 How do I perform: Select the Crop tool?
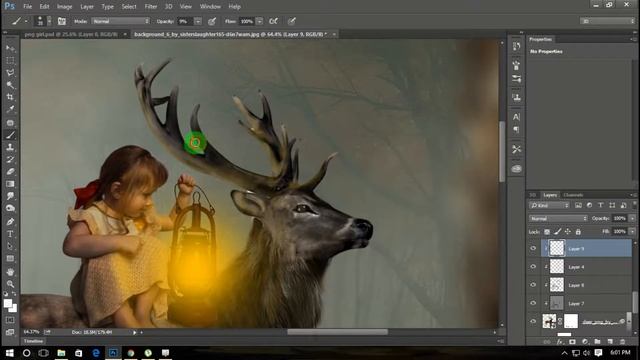10,97
